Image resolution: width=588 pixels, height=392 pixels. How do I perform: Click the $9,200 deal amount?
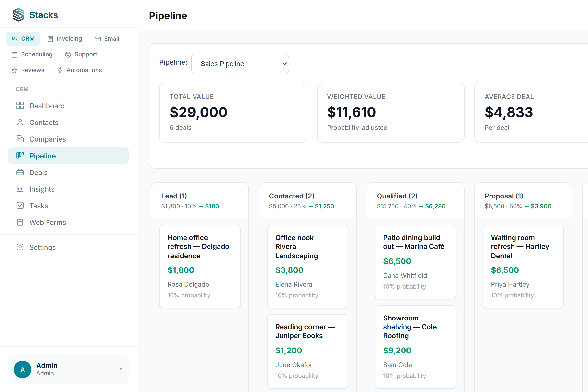[397, 351]
